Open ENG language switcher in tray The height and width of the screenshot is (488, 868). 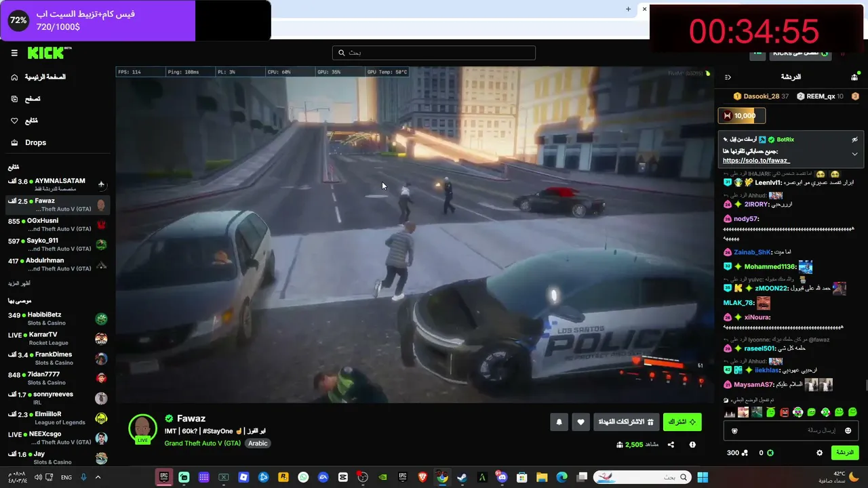pos(66,477)
